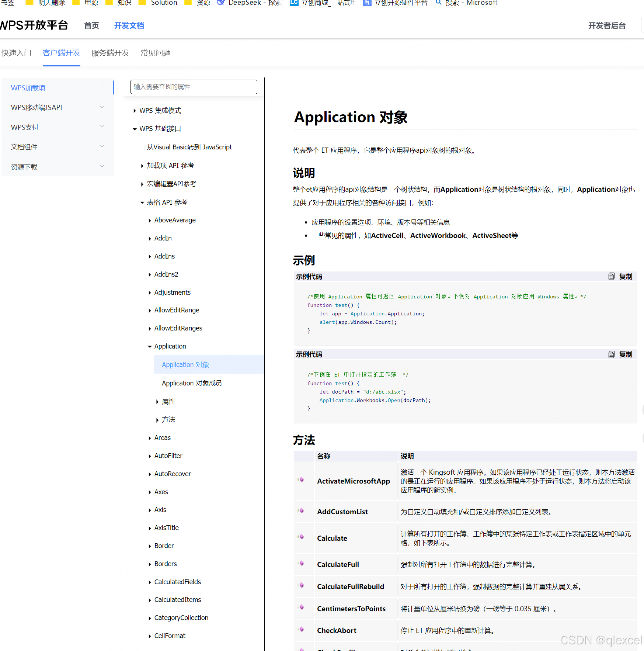
Task: Open Application 对象成员 tree item
Action: pos(192,383)
